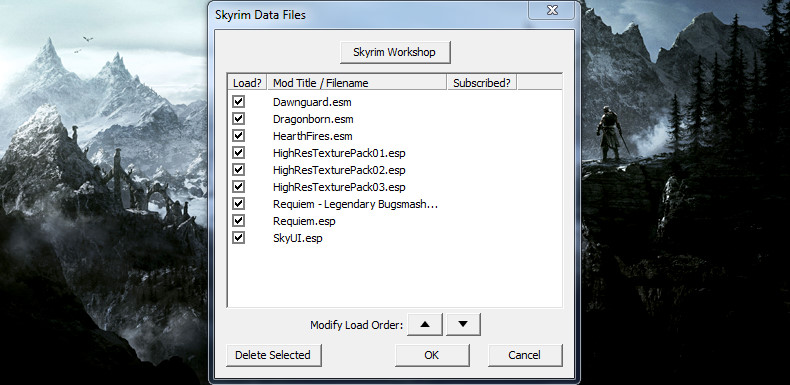The image size is (790, 385).
Task: Uncheck HighResTexturePack02.esp checkbox
Action: pos(238,169)
